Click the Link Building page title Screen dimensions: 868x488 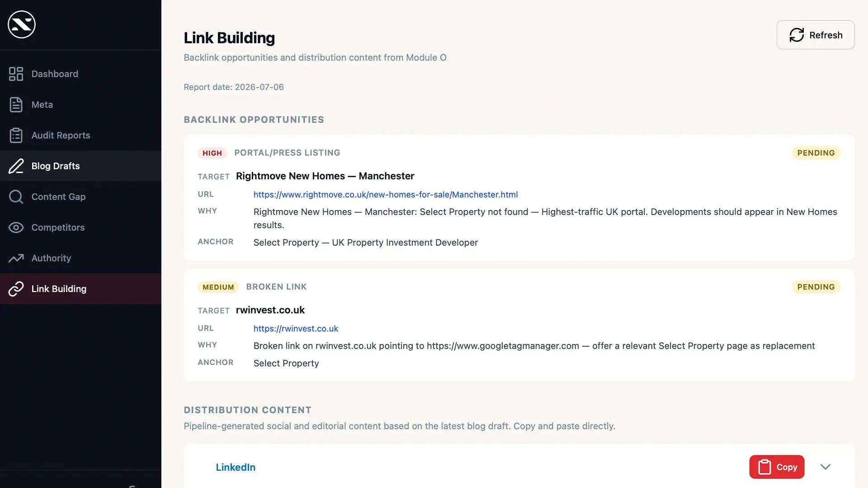click(x=229, y=38)
